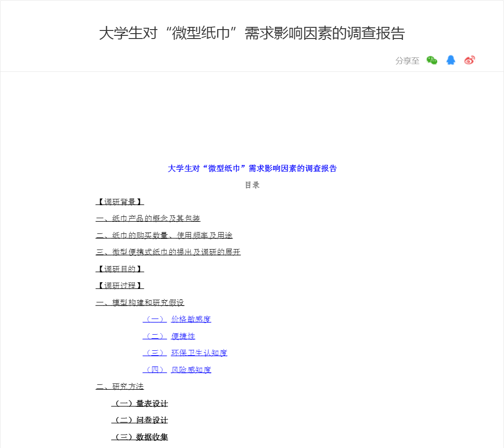Open the blue document title link
This screenshot has width=504, height=448.
(x=252, y=168)
